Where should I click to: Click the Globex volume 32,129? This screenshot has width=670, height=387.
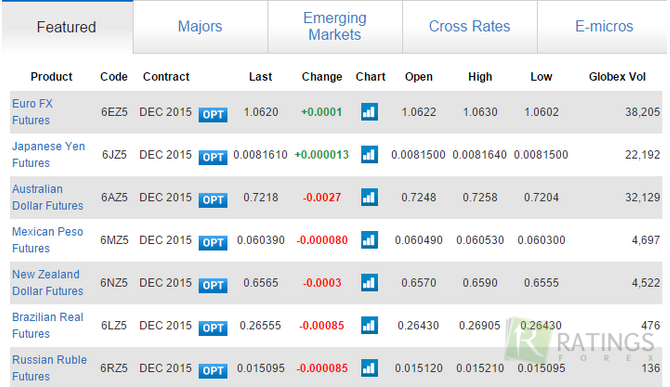pyautogui.click(x=643, y=197)
